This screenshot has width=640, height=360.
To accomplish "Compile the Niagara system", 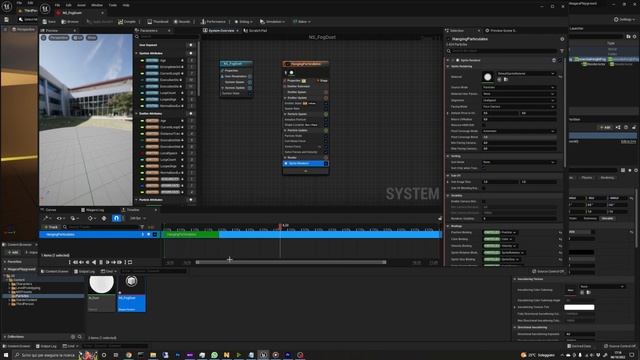I will 127,22.
